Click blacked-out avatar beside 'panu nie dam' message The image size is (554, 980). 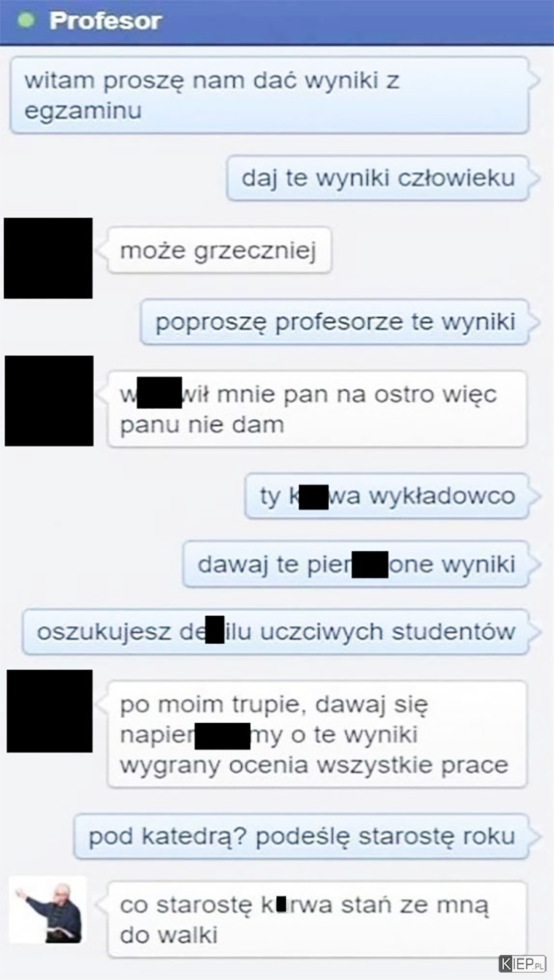point(49,400)
